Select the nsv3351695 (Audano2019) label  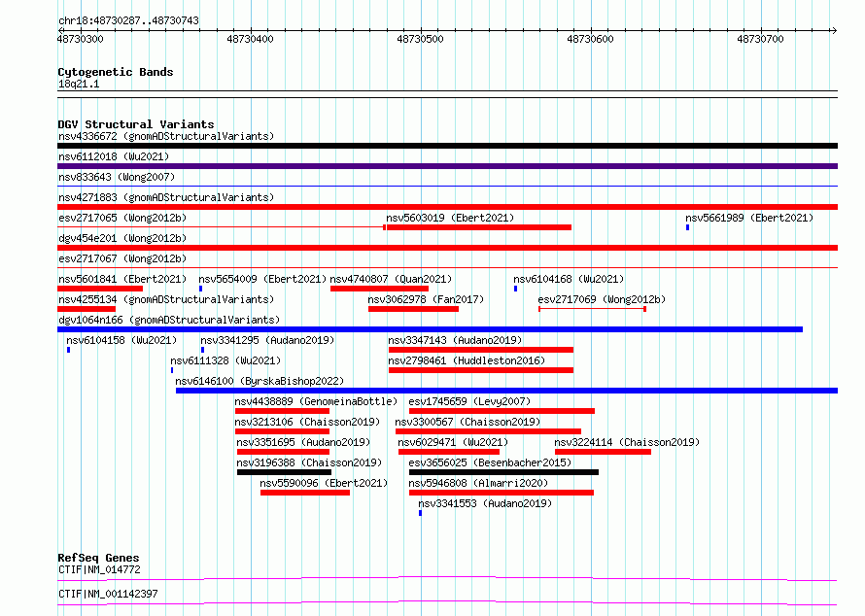[303, 442]
